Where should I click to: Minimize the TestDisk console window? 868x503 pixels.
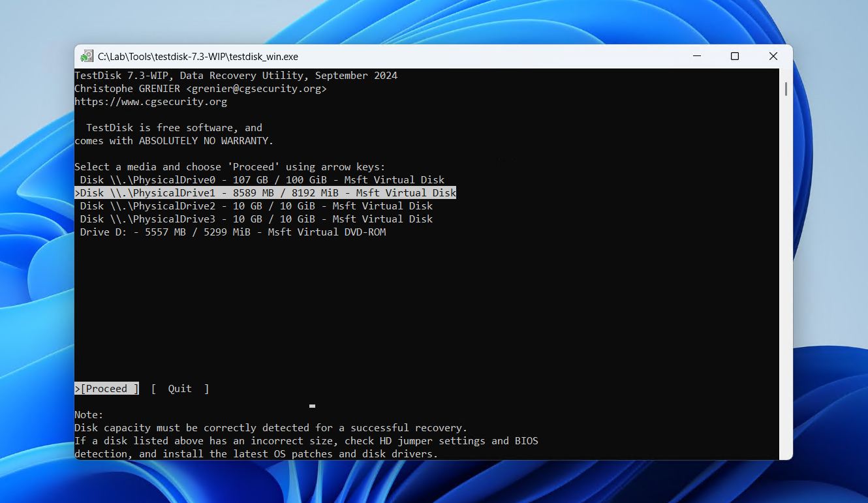696,57
